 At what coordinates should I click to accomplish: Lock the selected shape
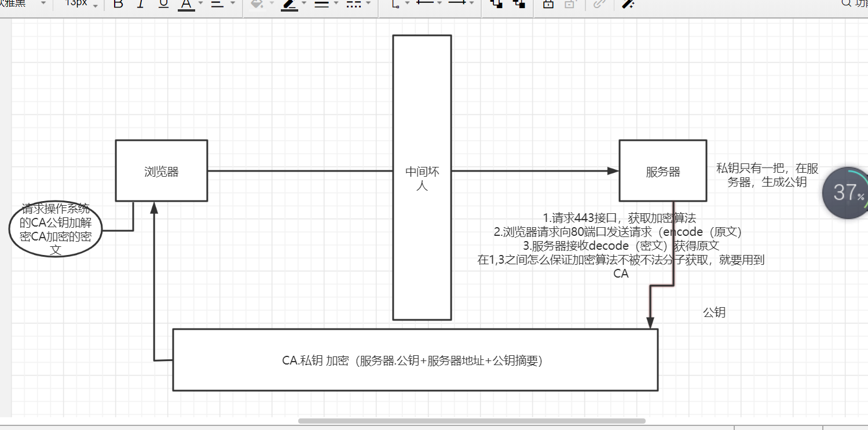click(x=547, y=4)
